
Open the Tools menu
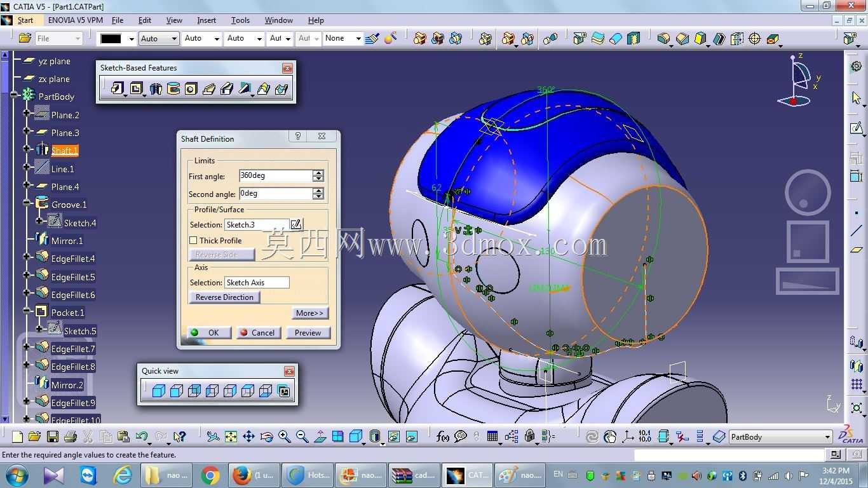point(240,20)
